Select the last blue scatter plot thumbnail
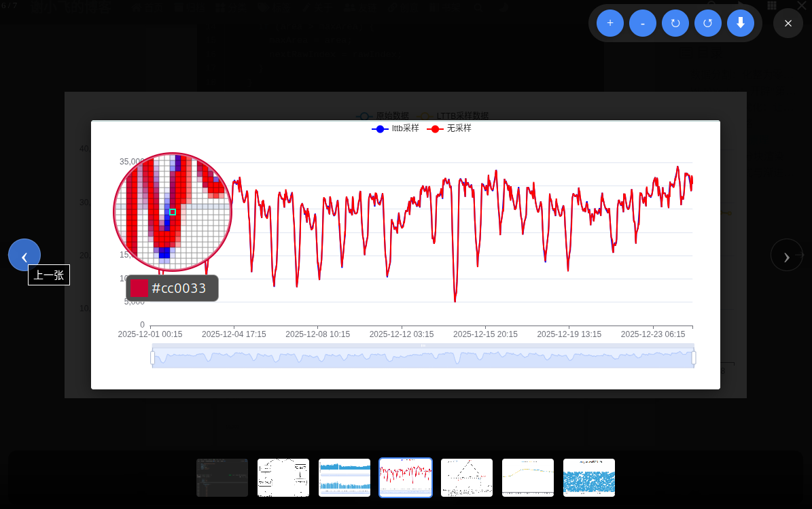This screenshot has height=509, width=812. click(589, 478)
